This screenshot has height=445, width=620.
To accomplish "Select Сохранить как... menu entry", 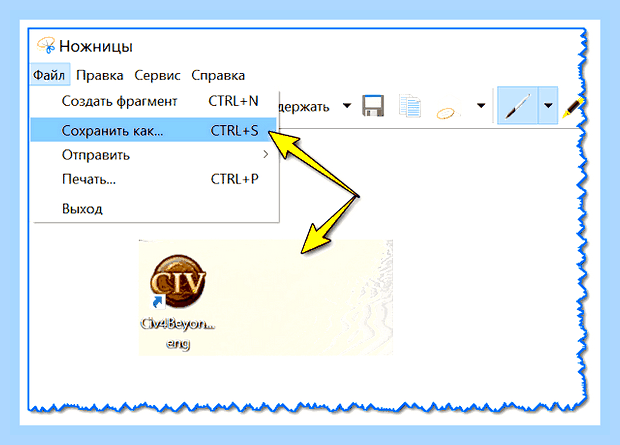I will click(153, 130).
